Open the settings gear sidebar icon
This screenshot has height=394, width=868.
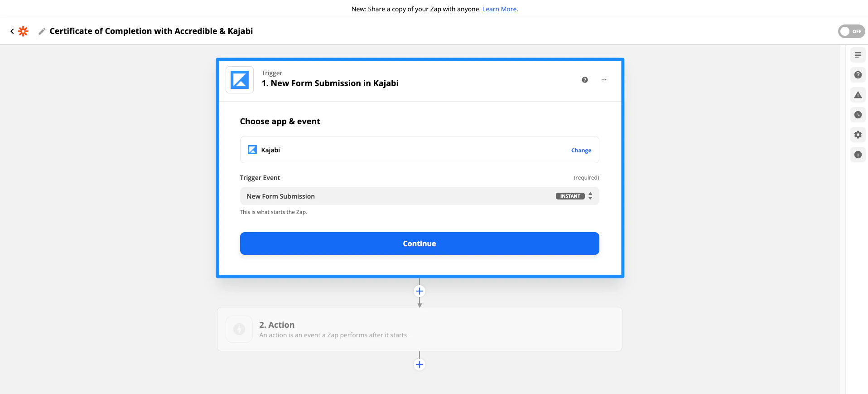[858, 135]
